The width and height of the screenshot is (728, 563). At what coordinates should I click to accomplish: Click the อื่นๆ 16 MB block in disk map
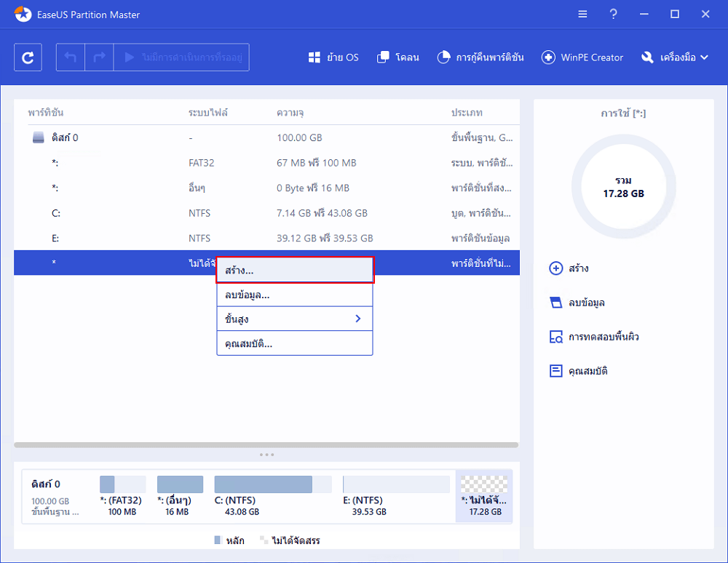click(180, 495)
